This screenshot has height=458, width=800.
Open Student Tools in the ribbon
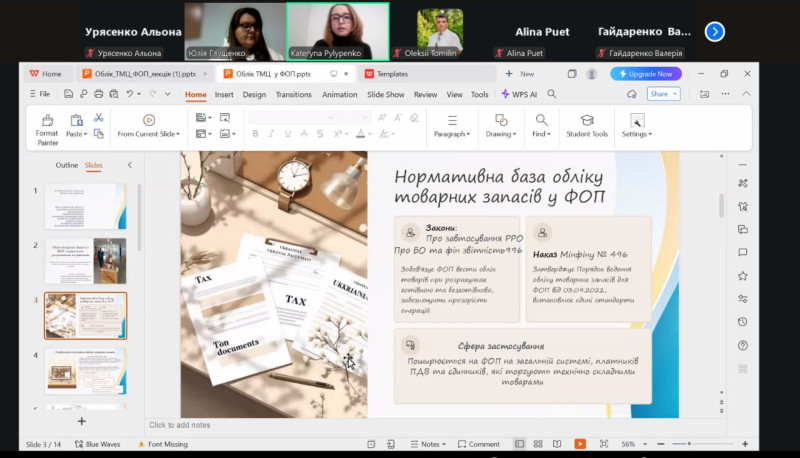(586, 126)
